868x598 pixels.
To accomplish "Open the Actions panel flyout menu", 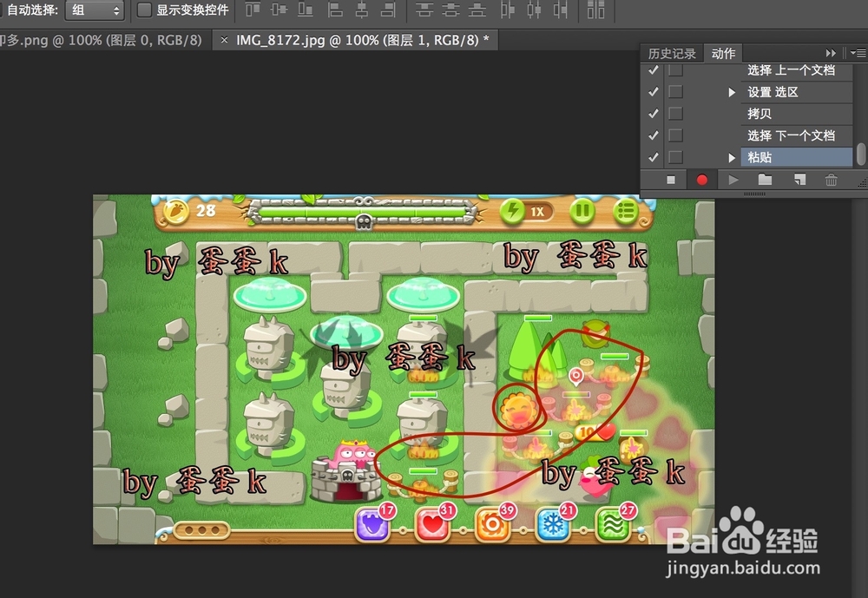I will click(x=858, y=53).
